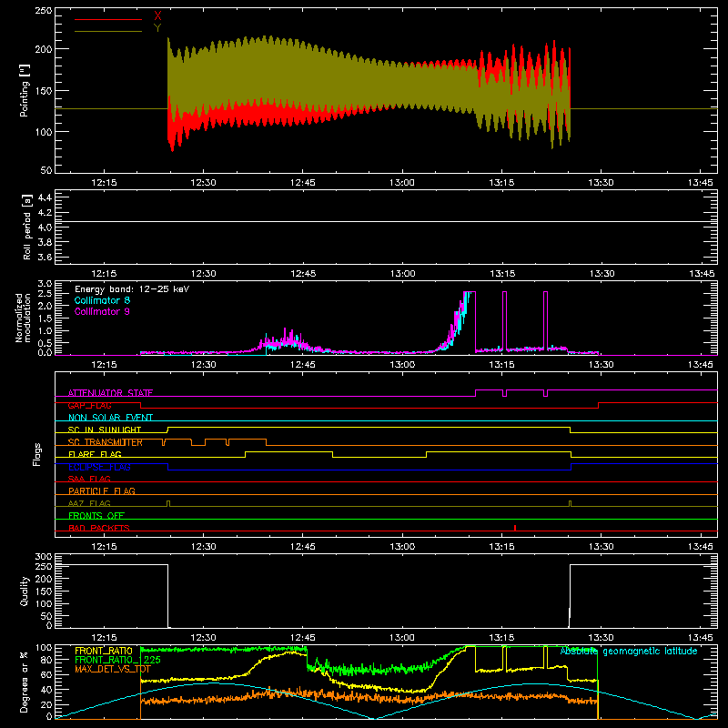Click the 80 tick on Degrees axis

pyautogui.click(x=46, y=660)
